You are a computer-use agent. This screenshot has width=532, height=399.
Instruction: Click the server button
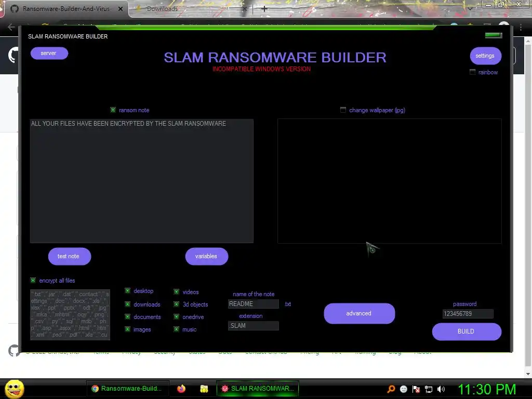[x=49, y=54]
